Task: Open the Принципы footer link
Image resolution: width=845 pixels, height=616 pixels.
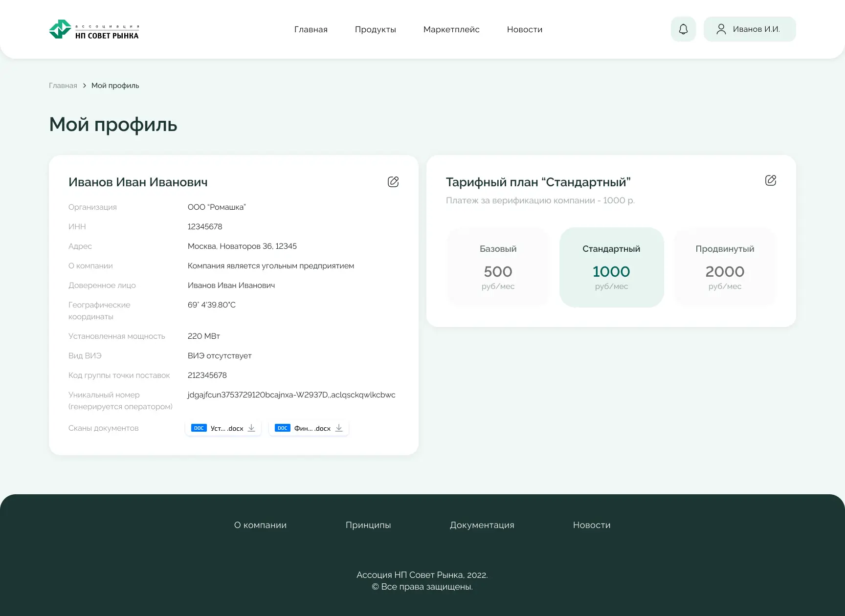Action: click(368, 525)
